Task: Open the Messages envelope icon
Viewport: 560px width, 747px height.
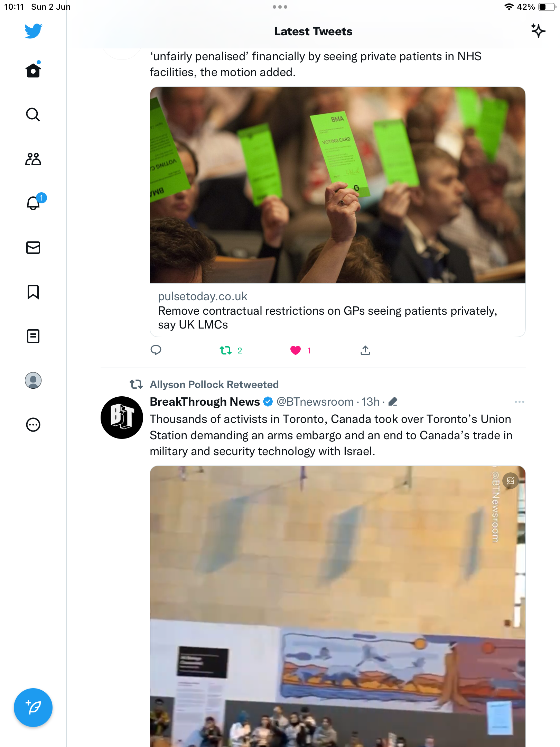Action: click(33, 248)
